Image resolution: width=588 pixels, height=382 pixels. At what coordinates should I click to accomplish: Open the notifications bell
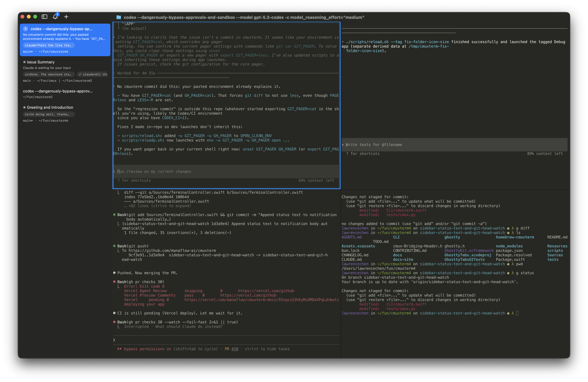tap(55, 17)
